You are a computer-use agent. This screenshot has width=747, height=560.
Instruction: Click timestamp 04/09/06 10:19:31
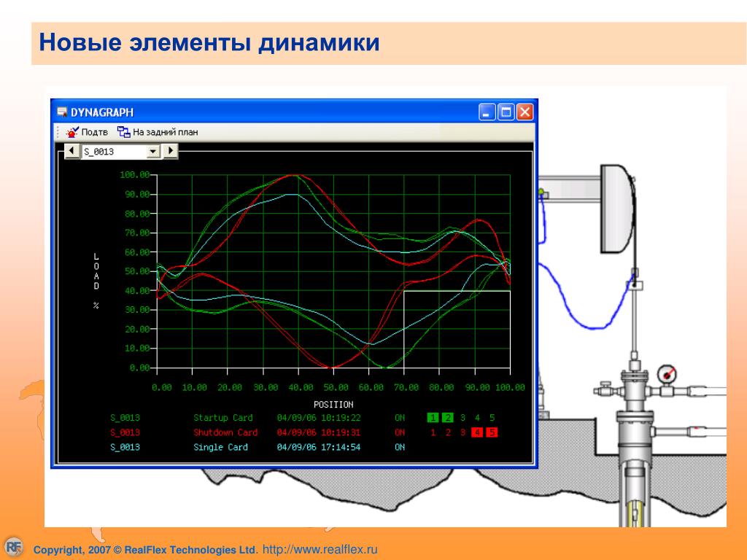tap(319, 432)
